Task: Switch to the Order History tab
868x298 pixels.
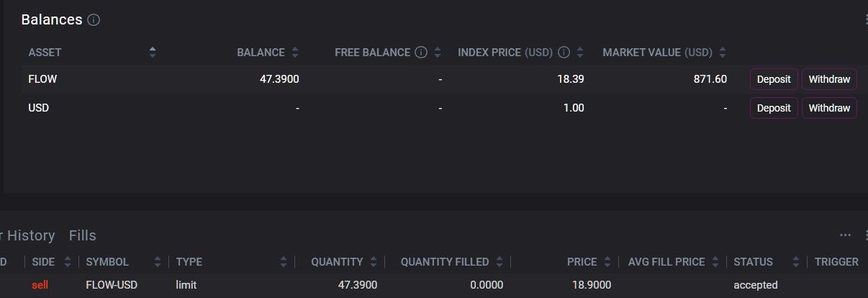Action: click(x=27, y=235)
